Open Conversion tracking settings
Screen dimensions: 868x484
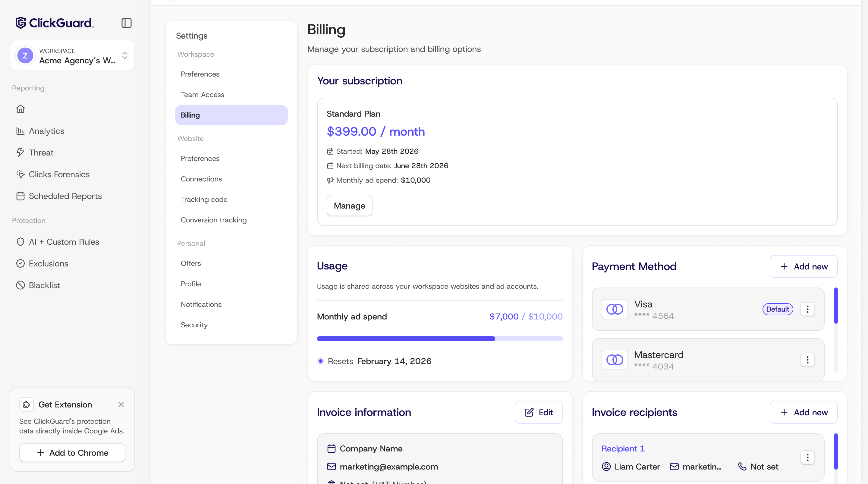[x=231, y=220]
